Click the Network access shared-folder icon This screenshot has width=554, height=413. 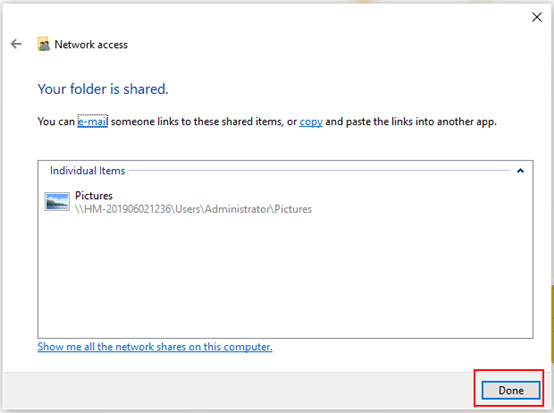point(43,45)
